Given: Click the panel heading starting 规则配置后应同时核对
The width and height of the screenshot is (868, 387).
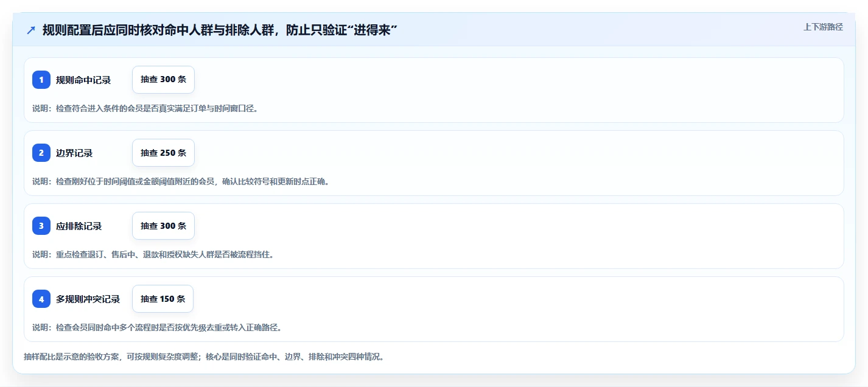Looking at the screenshot, I should pyautogui.click(x=220, y=30).
